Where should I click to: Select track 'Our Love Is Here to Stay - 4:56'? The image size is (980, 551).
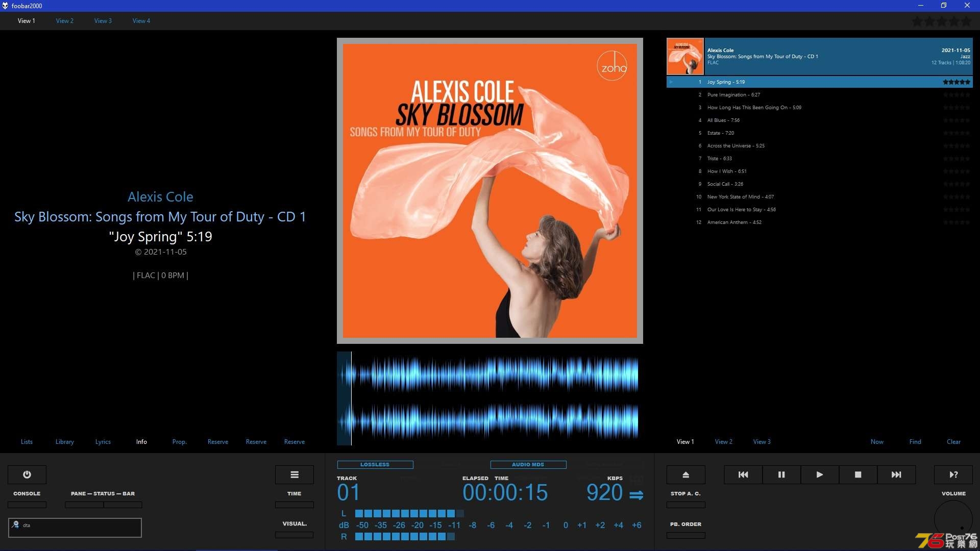tap(819, 210)
